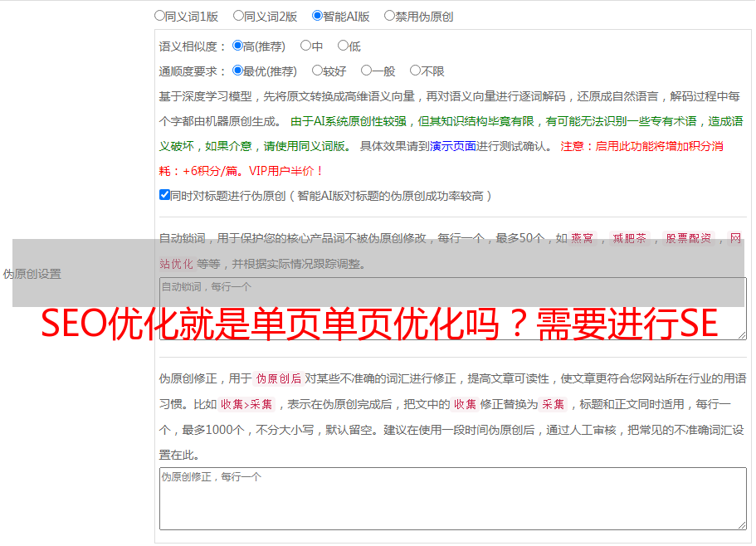The image size is (756, 546).
Task: Click the 减肥茶 example keyword
Action: click(x=629, y=238)
